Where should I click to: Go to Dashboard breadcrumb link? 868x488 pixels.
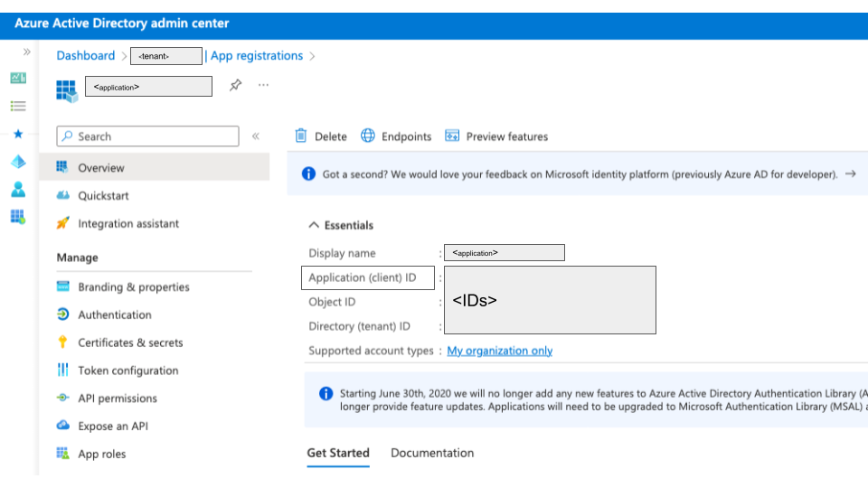pyautogui.click(x=86, y=56)
